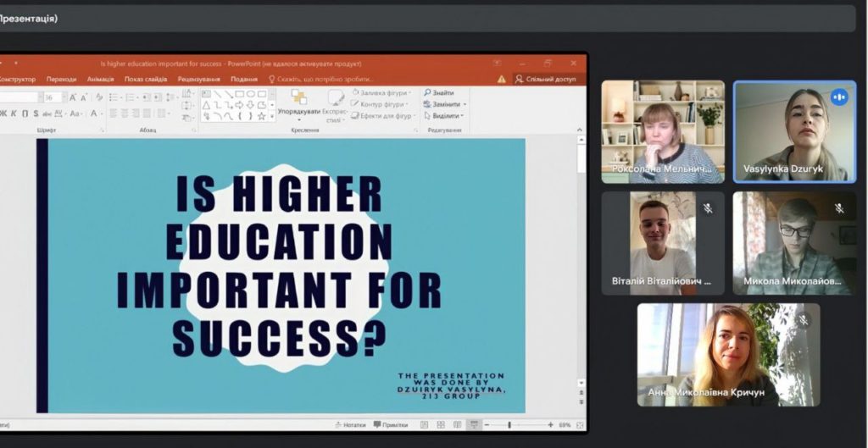Toggle Нотатки notes pane
The height and width of the screenshot is (448, 868).
(x=350, y=425)
